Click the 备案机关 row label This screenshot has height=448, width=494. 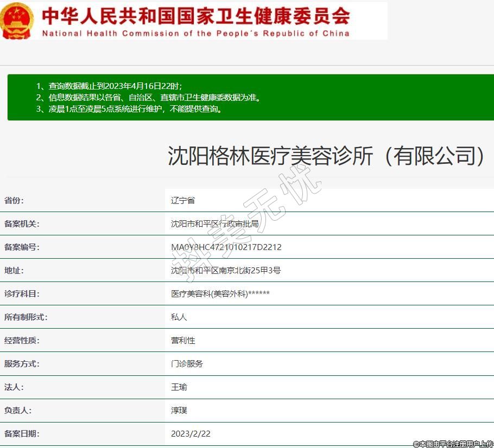(x=22, y=223)
